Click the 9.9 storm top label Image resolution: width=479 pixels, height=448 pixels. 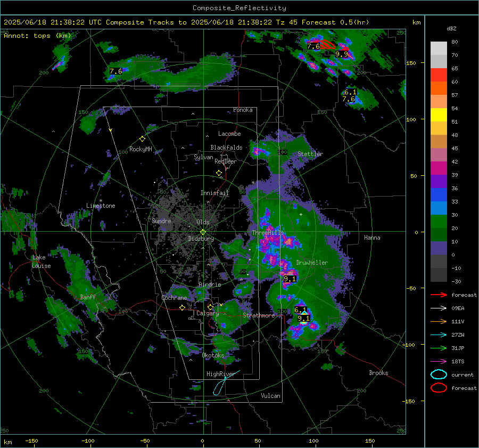(342, 54)
